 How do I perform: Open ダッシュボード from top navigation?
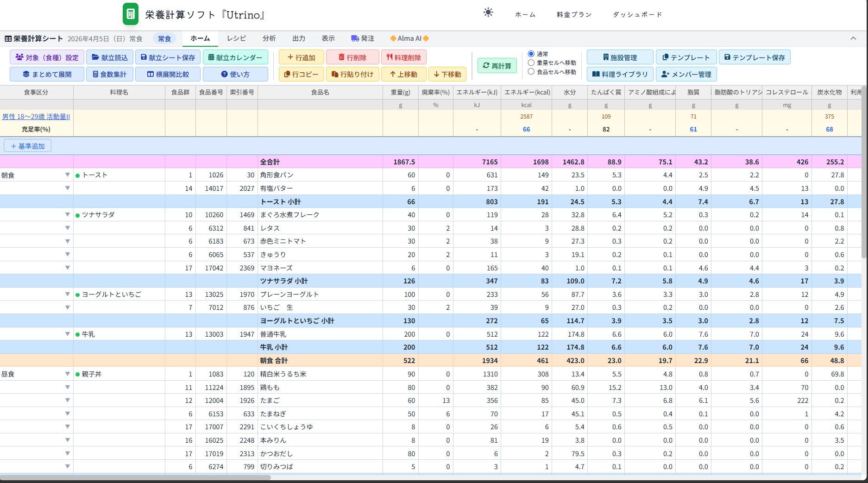click(x=638, y=14)
